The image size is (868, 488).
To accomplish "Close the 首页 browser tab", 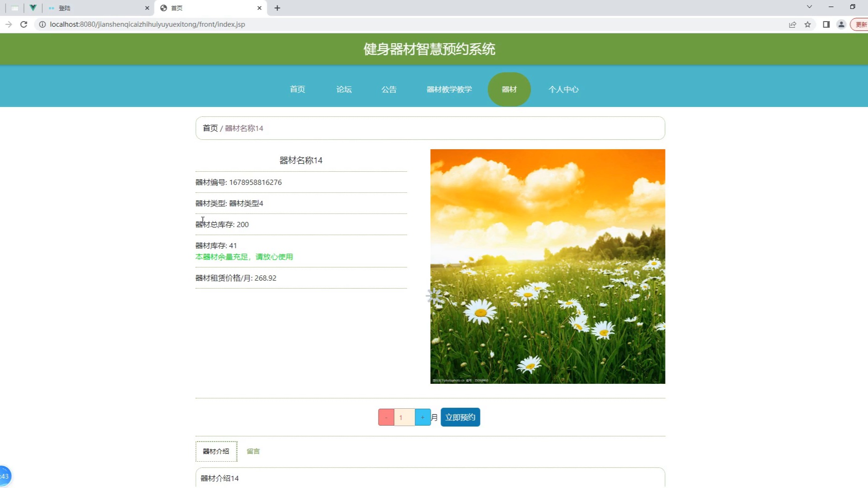I will point(259,8).
